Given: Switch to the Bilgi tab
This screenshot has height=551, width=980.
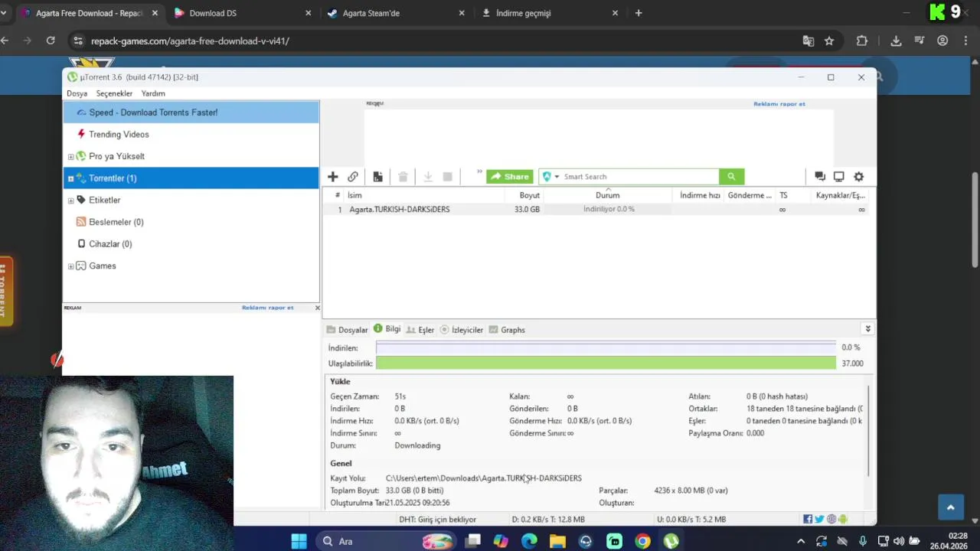Looking at the screenshot, I should coord(387,329).
